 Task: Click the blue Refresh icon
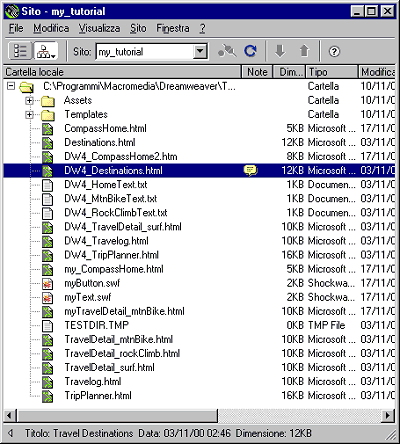pos(250,51)
